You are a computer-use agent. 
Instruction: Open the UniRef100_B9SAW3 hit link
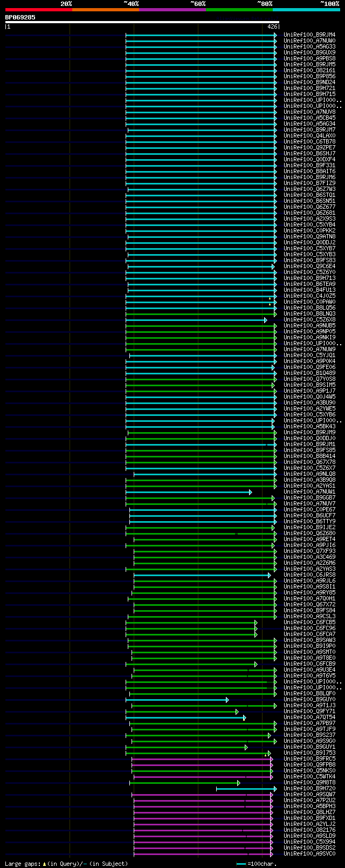tap(309, 640)
